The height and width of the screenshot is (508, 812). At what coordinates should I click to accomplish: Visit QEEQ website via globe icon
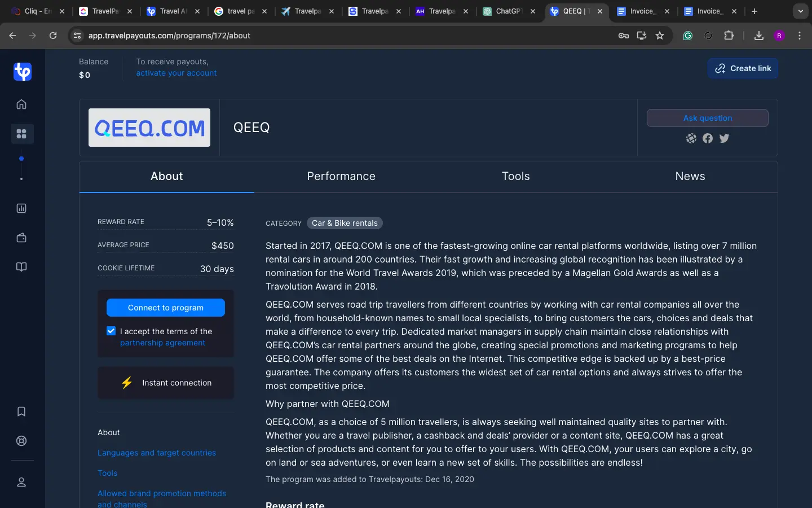691,138
